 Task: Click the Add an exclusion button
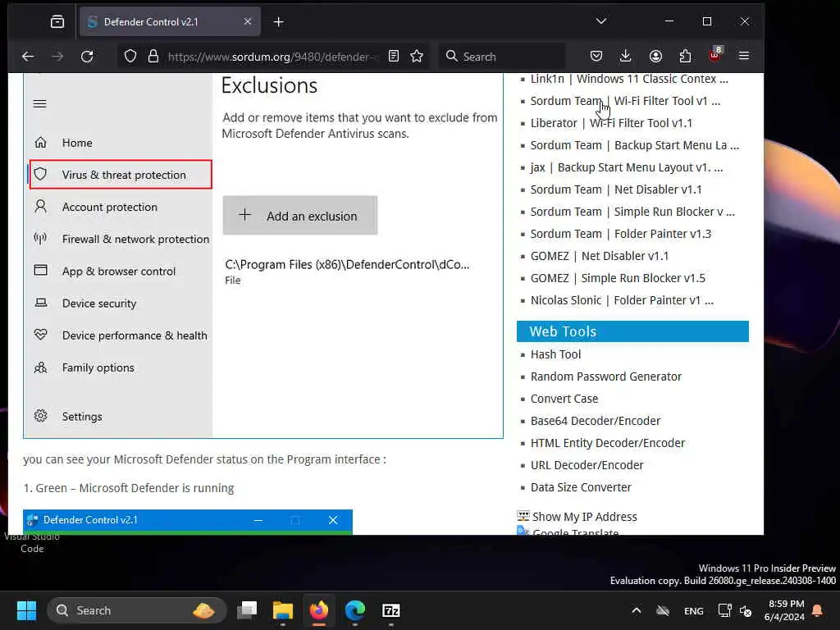300,216
